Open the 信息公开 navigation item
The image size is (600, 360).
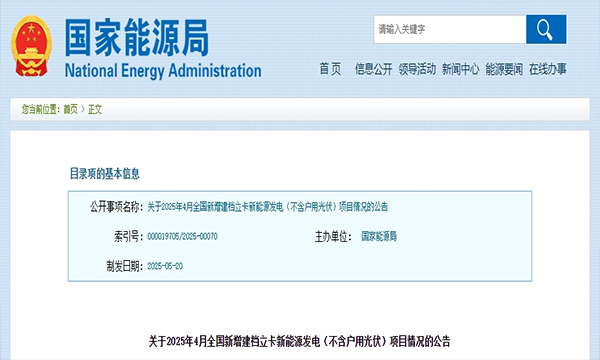pos(373,69)
